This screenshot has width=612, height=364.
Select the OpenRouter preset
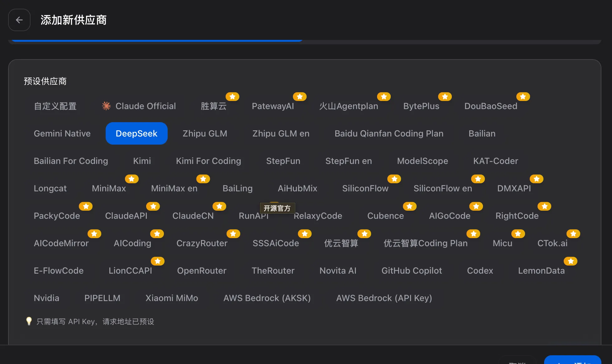[202, 271]
